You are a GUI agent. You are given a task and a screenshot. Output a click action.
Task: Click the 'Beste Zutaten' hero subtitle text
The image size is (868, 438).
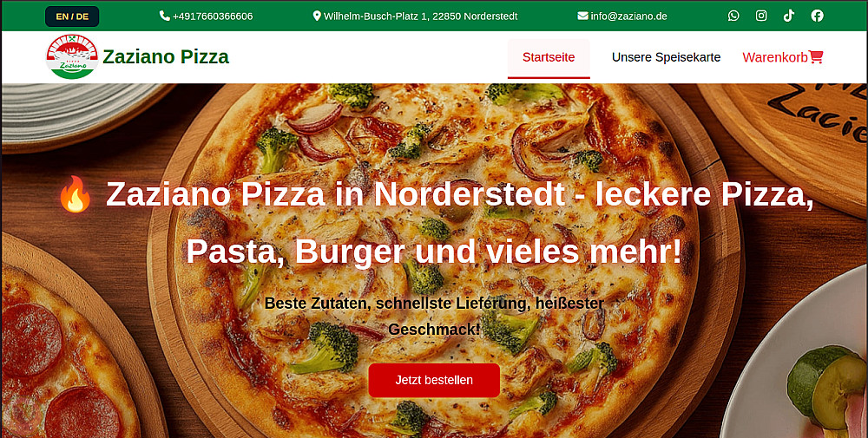pyautogui.click(x=434, y=317)
